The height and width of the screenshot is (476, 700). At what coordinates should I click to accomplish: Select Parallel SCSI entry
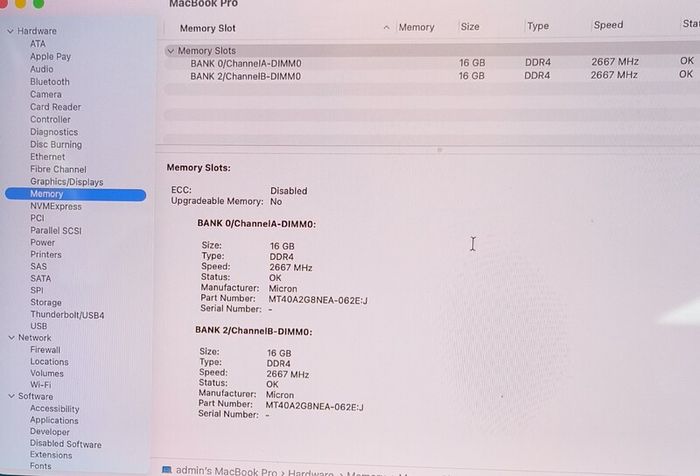56,230
